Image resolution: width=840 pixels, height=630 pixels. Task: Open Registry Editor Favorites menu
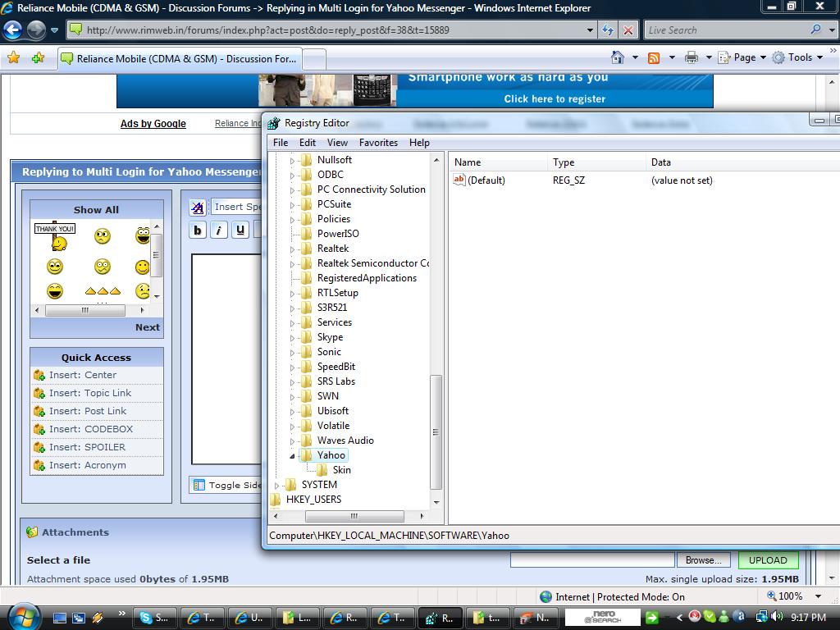click(x=378, y=143)
